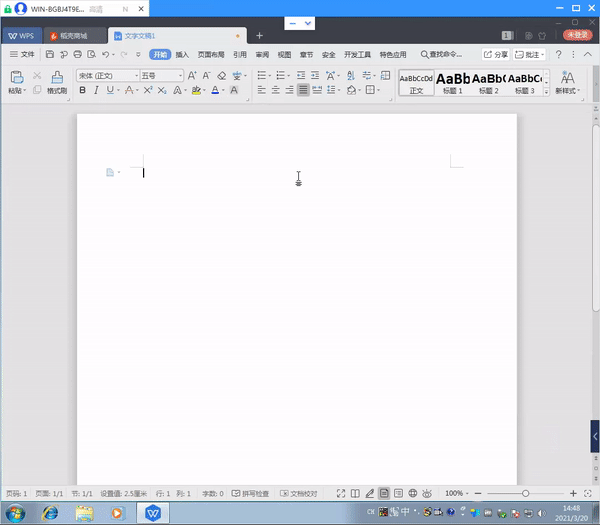
Task: Switch to the 插入 ribbon tab
Action: pos(182,55)
